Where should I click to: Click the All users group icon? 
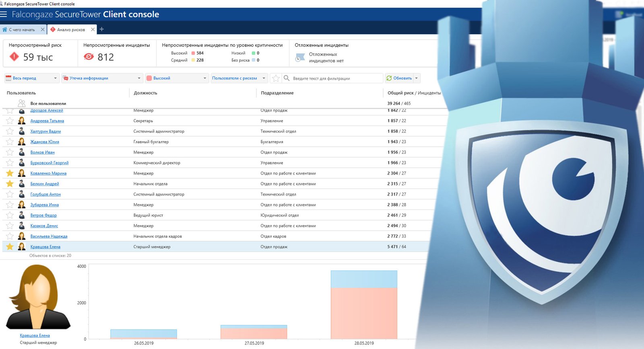pos(22,103)
